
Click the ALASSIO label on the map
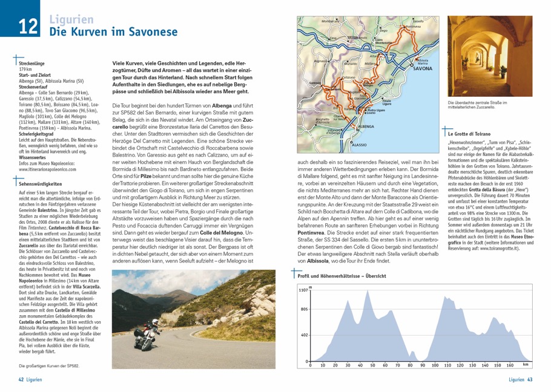[x=360, y=146]
